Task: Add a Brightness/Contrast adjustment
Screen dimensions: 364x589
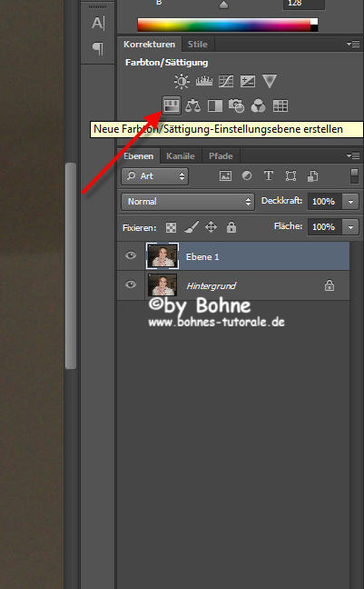Action: (x=182, y=81)
